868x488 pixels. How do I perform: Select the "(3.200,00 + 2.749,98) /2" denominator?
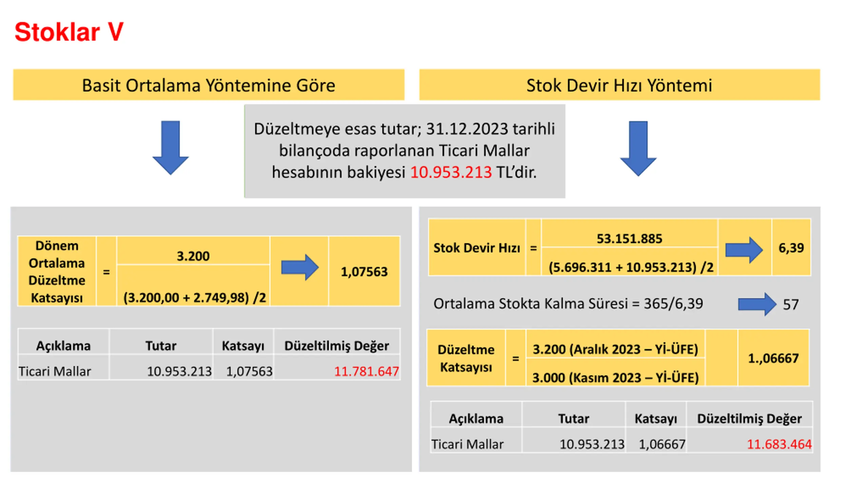tap(194, 298)
